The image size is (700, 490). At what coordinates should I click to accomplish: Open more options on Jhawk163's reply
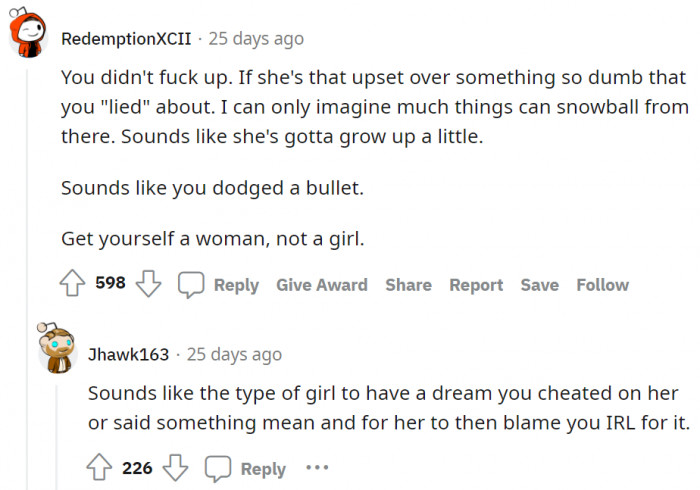tap(317, 468)
